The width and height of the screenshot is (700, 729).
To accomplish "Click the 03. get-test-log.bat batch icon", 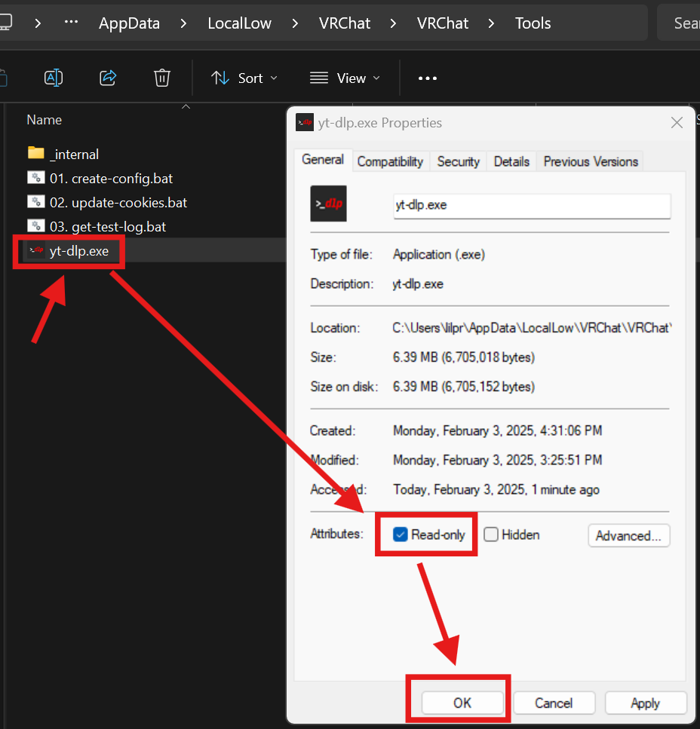I will coord(36,226).
